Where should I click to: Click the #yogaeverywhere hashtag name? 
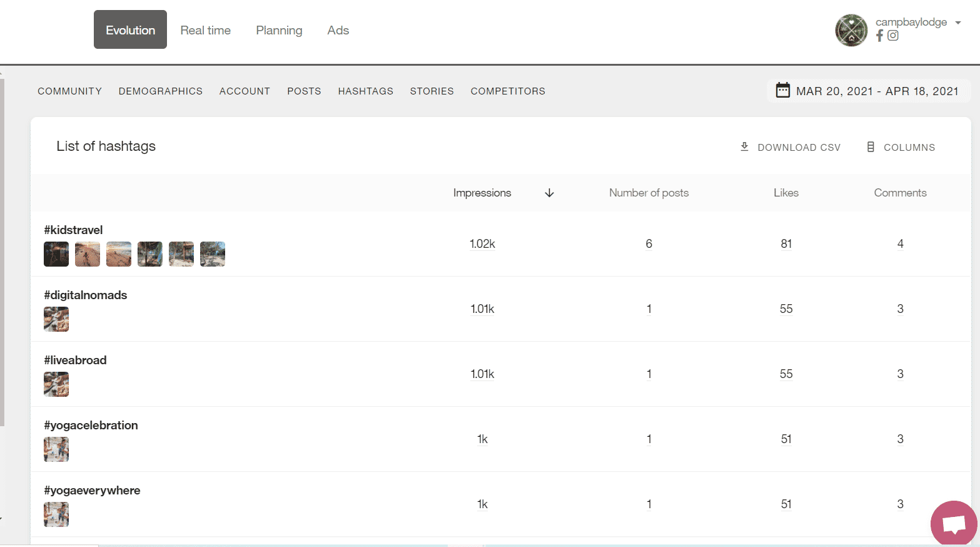coord(92,490)
